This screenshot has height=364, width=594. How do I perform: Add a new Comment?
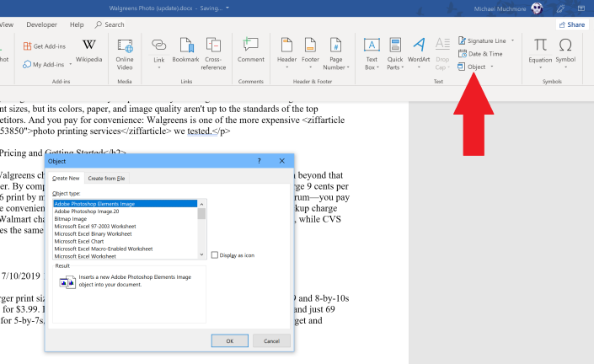point(251,50)
